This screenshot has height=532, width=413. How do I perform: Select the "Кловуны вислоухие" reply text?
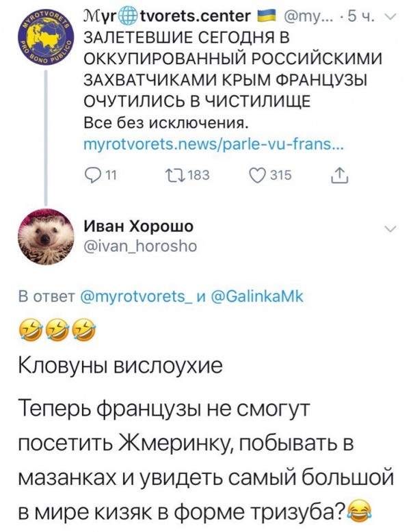119,369
